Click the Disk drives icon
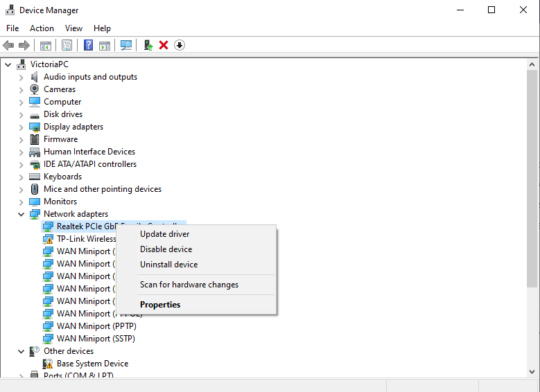 [x=35, y=116]
